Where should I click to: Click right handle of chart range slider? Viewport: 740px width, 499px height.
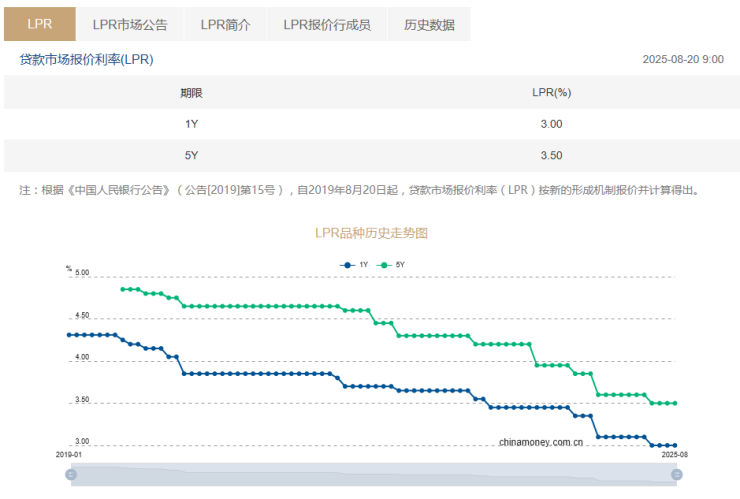point(675,474)
